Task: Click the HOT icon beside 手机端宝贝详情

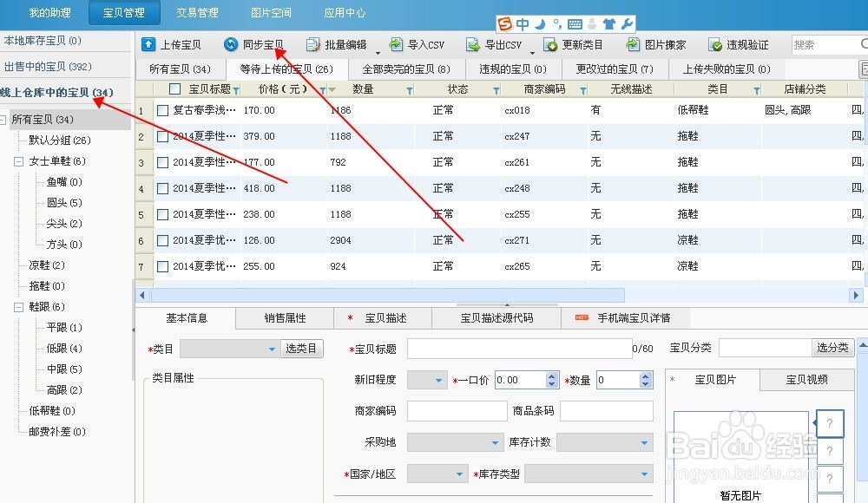Action: pos(582,317)
